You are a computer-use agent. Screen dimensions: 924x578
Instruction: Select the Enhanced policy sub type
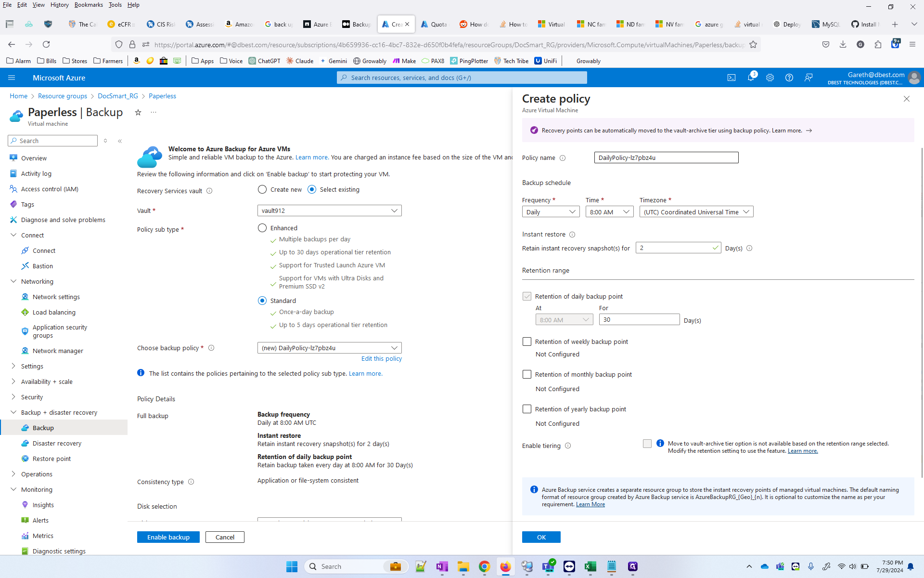(x=262, y=228)
